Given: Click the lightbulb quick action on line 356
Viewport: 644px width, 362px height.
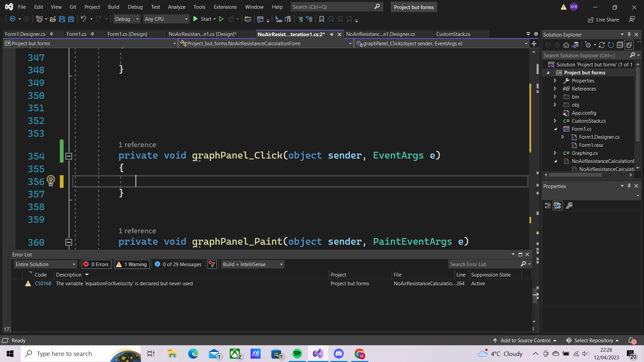Looking at the screenshot, I should (51, 181).
